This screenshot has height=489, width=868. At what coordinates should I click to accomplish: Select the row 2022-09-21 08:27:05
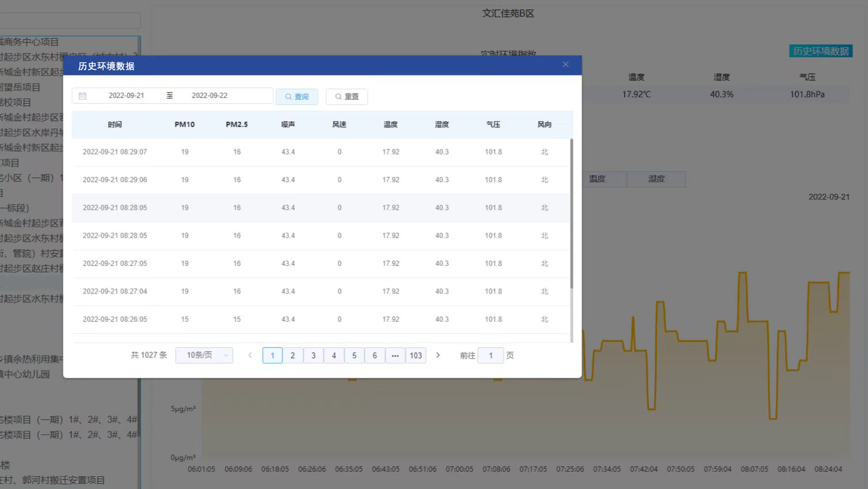click(x=320, y=264)
